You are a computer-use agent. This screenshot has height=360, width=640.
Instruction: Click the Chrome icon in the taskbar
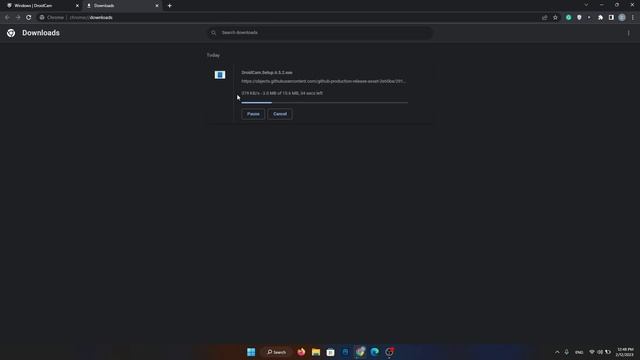[x=360, y=352]
